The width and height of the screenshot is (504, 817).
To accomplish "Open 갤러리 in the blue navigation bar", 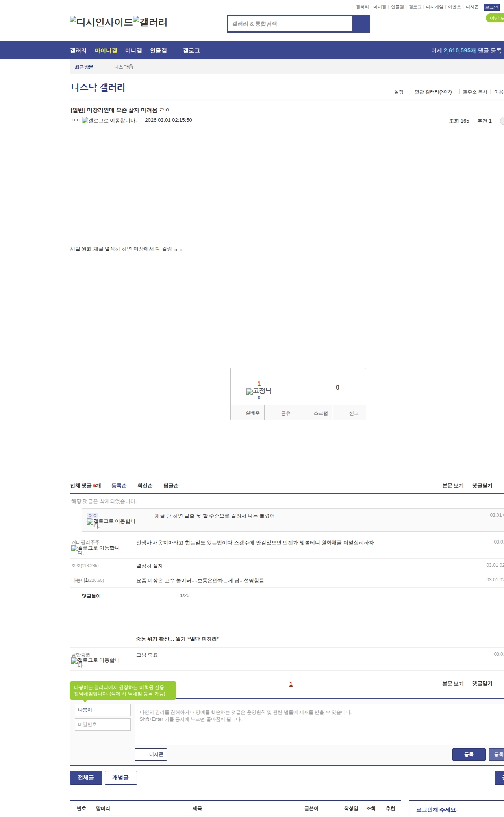I will (78, 51).
